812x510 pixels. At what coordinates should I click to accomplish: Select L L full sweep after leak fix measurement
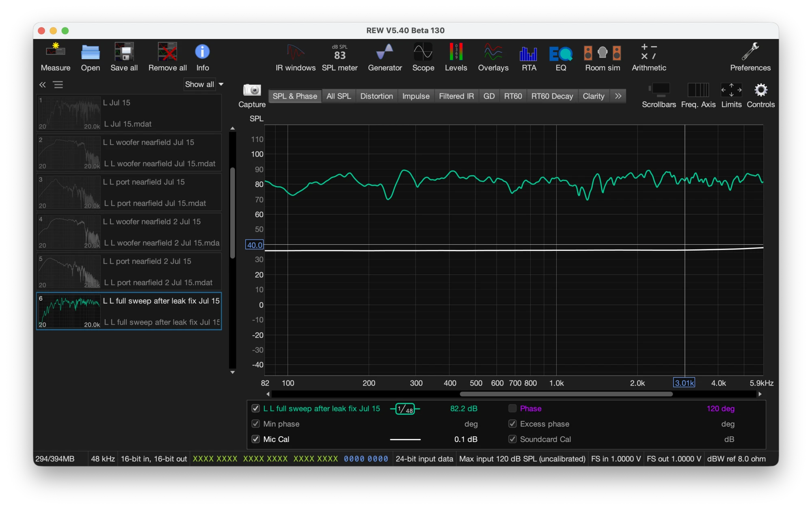pos(129,311)
